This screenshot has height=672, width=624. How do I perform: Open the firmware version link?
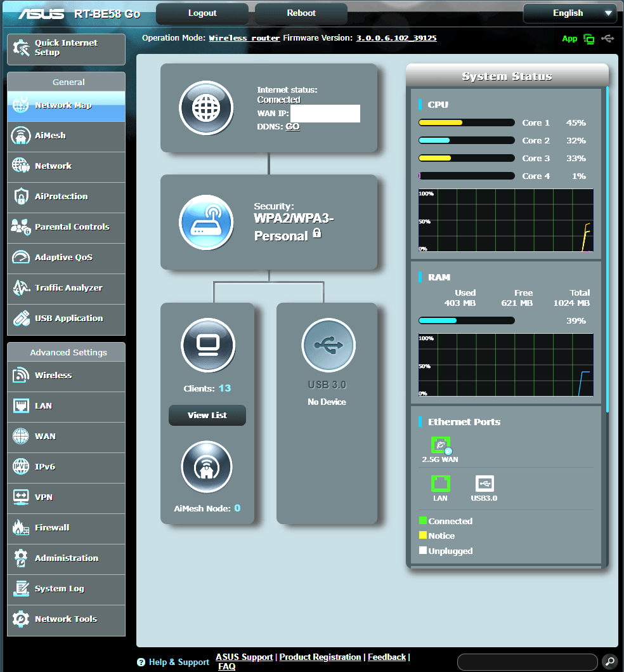tap(396, 38)
